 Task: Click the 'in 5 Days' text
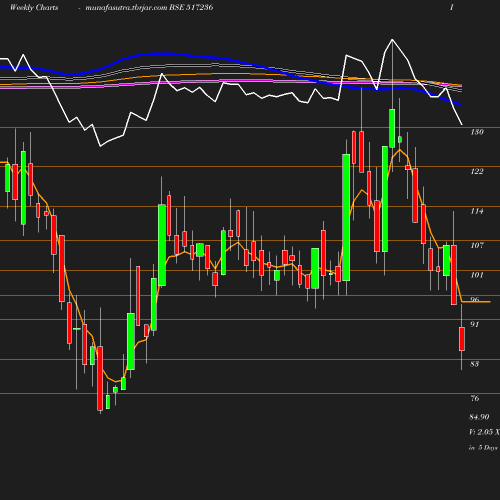coord(483,448)
